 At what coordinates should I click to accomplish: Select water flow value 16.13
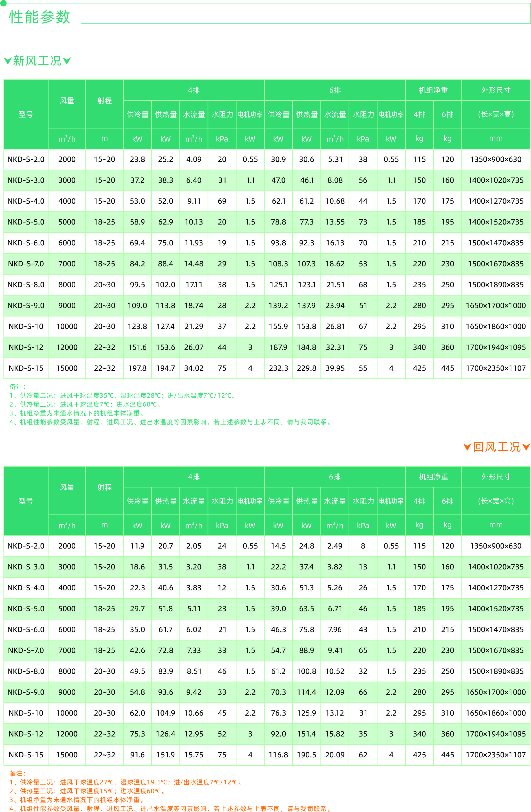[335, 243]
